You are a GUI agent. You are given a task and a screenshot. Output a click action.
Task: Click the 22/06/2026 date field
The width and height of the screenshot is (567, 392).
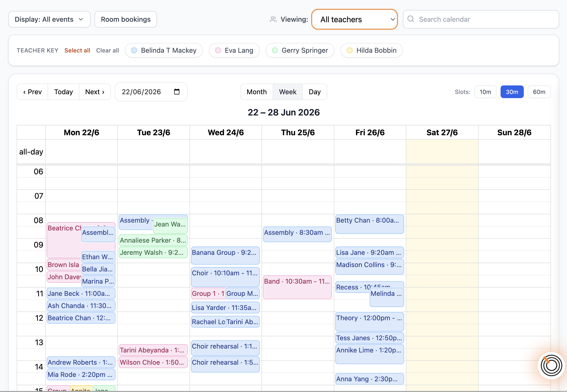point(151,92)
